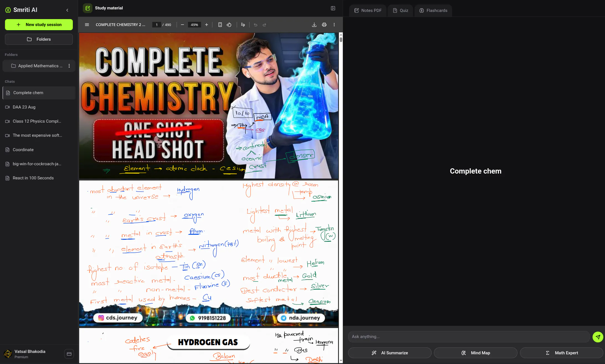
Task: Switch to the Flashcards tab
Action: (433, 11)
